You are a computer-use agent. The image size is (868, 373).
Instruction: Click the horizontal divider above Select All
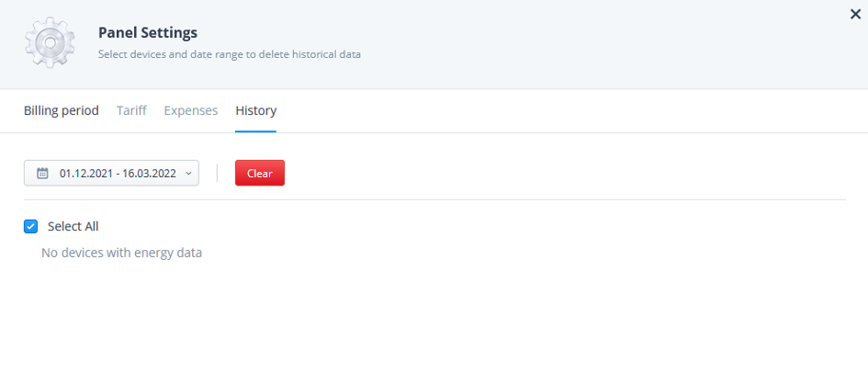point(434,199)
